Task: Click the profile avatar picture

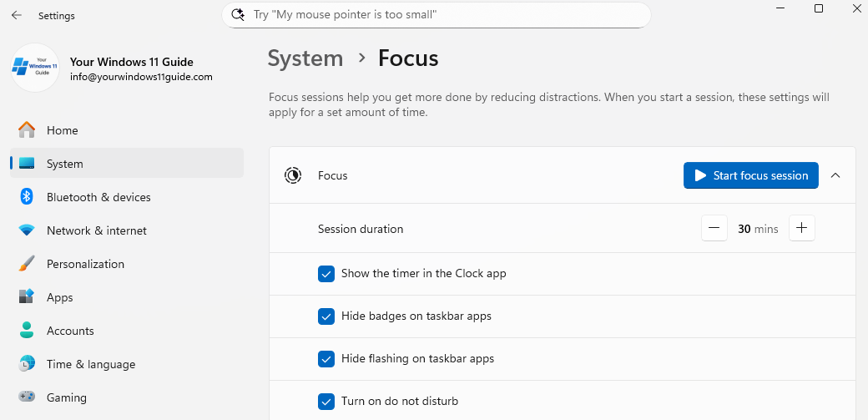Action: click(35, 68)
